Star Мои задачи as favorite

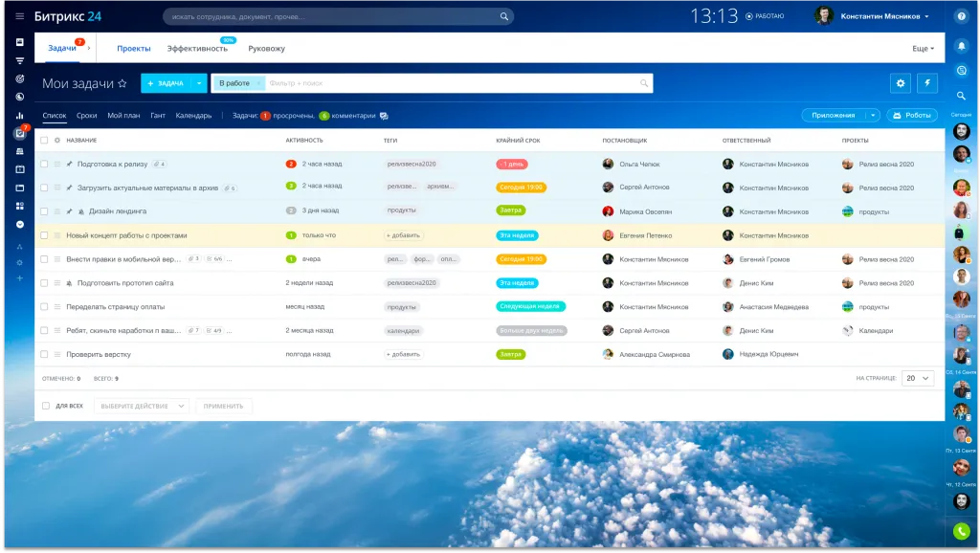(x=122, y=84)
